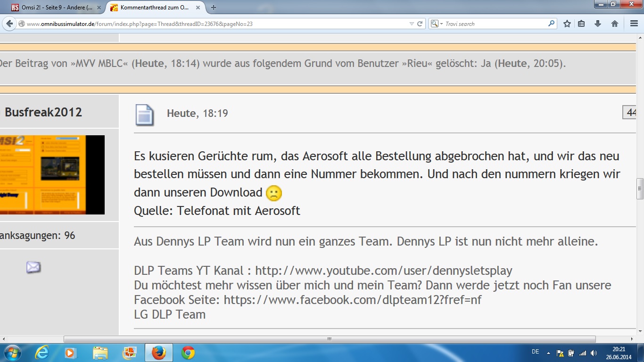Click horizontal scrollbar right arrow
Screen dimensions: 644x362
632,339
